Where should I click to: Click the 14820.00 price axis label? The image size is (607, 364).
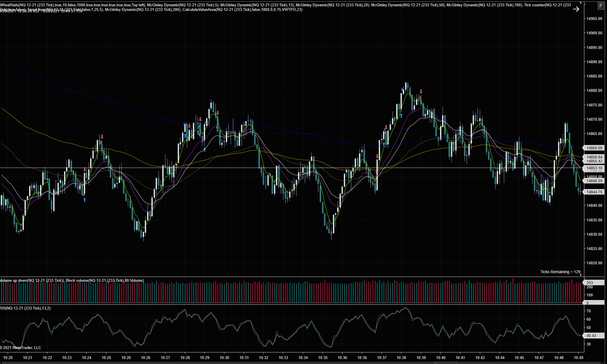click(x=594, y=263)
